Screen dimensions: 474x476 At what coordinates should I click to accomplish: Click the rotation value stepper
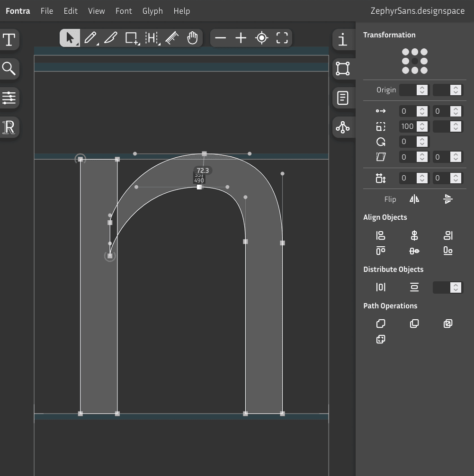click(422, 142)
